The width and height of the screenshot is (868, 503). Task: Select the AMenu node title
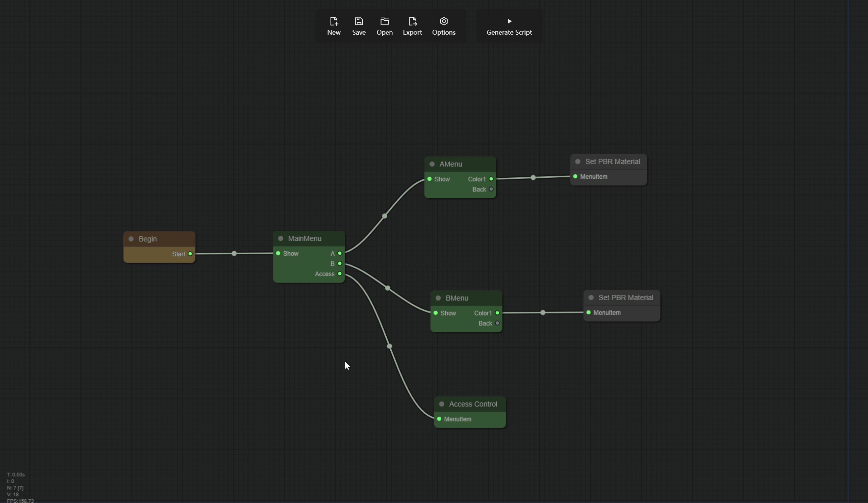tap(450, 164)
